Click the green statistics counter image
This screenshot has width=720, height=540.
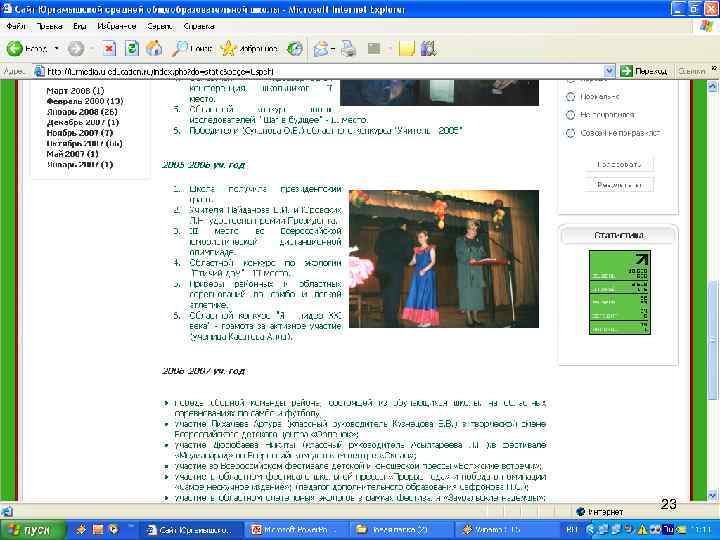click(x=620, y=292)
